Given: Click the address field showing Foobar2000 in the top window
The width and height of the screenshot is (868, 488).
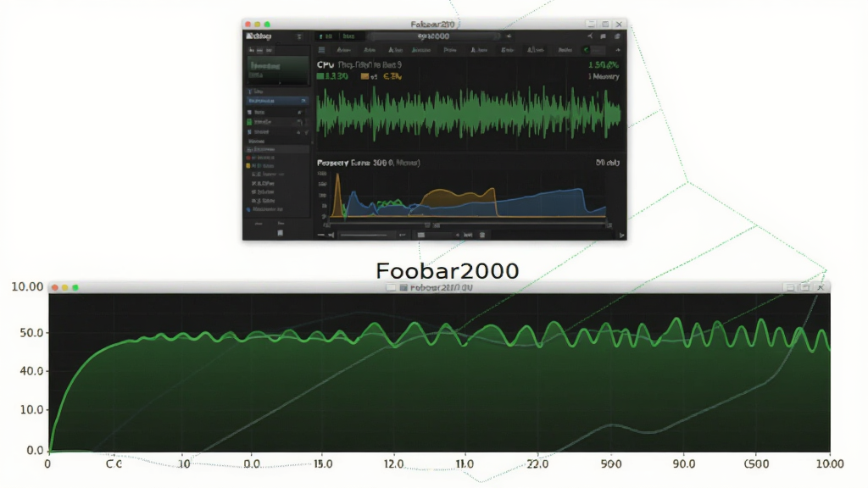Looking at the screenshot, I should [433, 36].
